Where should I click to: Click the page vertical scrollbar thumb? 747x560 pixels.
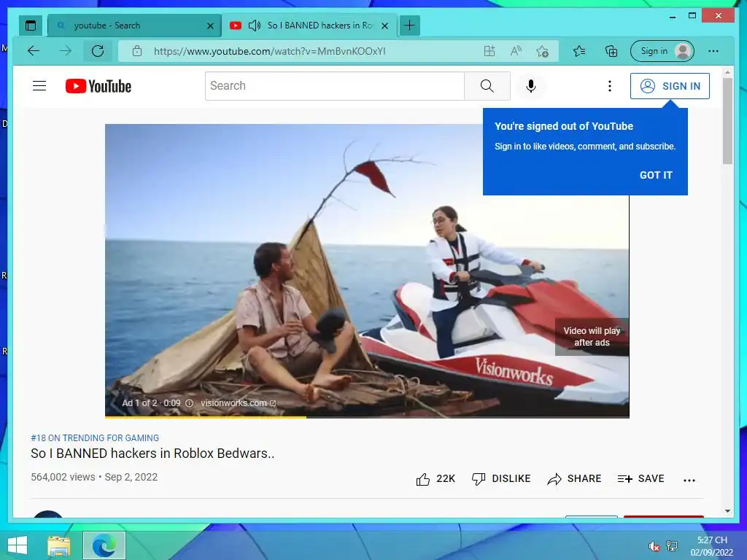727,121
